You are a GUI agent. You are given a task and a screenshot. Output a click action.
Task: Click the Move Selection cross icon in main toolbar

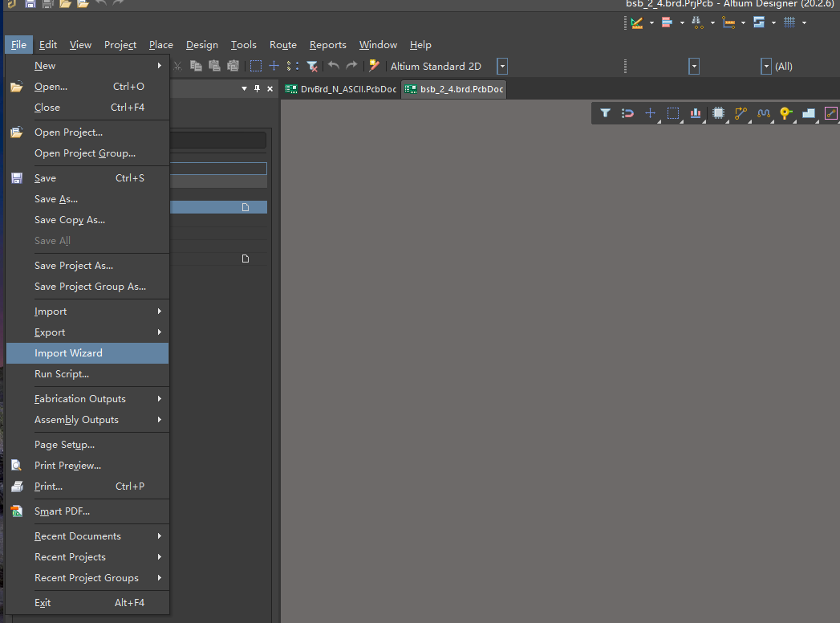point(274,66)
